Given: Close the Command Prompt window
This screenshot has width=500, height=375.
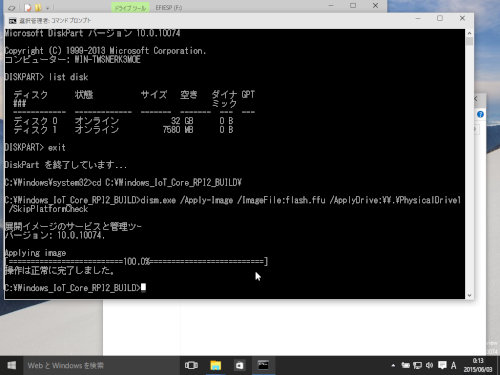Looking at the screenshot, I should 462,18.
